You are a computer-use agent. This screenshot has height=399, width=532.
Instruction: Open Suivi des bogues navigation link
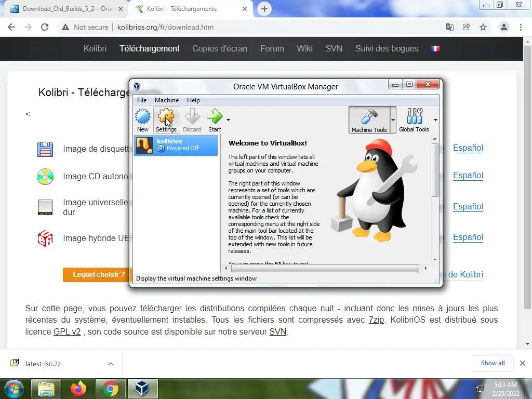click(x=387, y=48)
